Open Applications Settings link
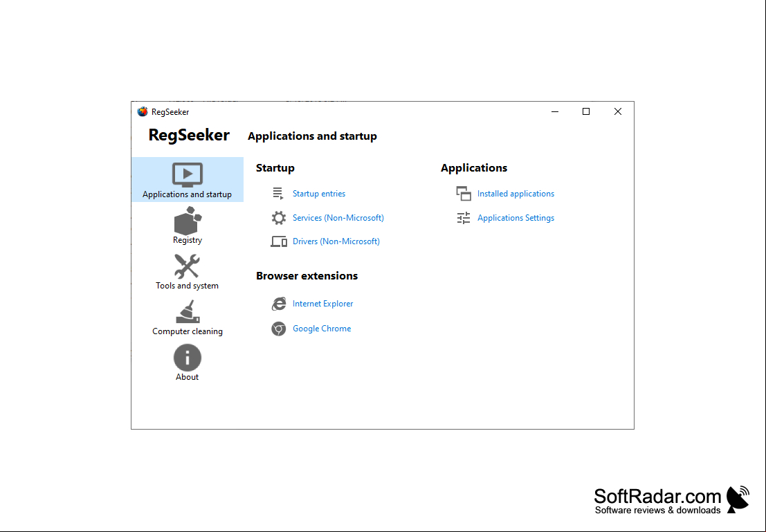The image size is (766, 532). tap(516, 218)
